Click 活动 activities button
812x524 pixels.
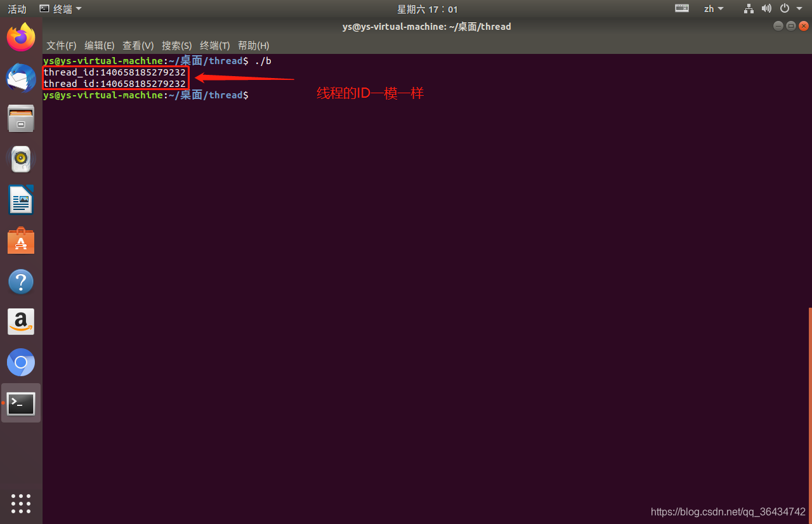[17, 9]
